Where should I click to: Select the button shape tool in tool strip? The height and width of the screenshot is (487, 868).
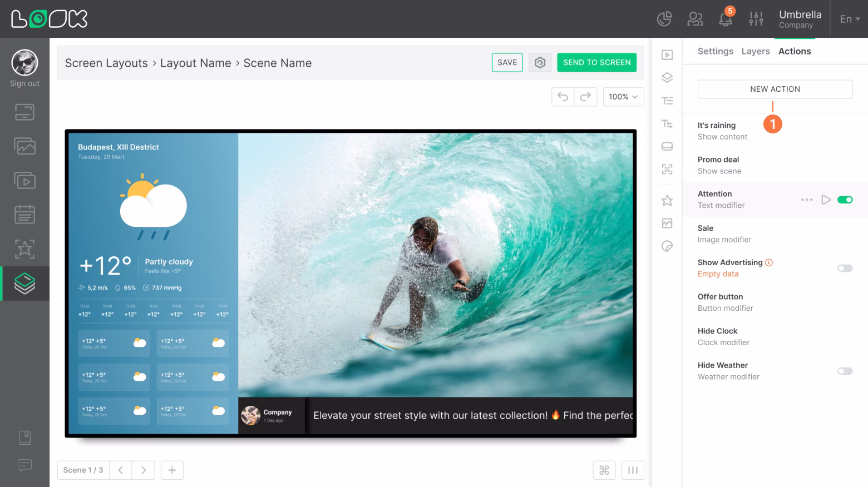tap(667, 146)
